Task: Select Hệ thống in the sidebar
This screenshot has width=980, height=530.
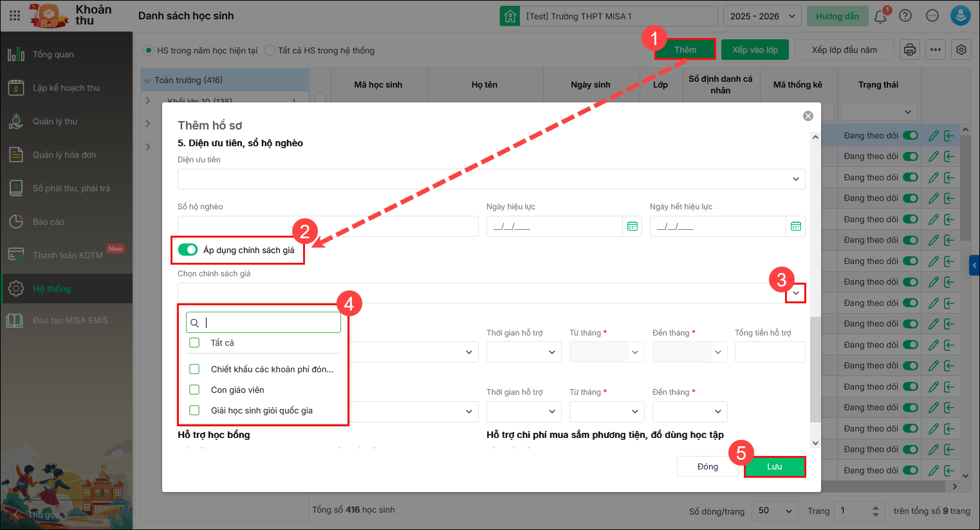Action: click(66, 289)
